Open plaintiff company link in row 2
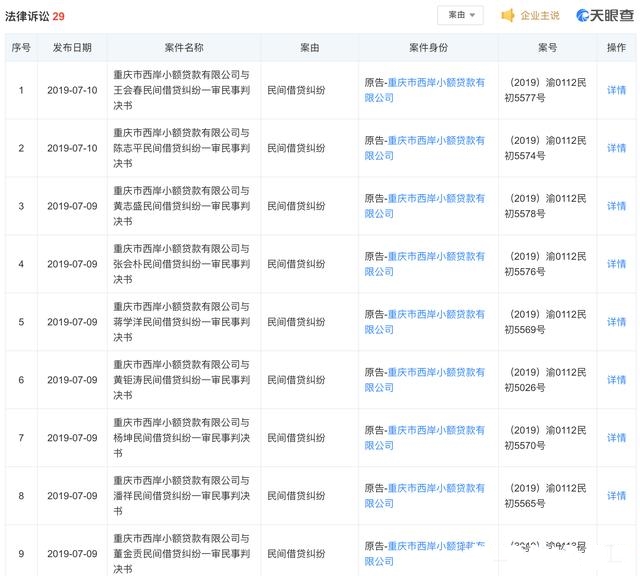This screenshot has width=640, height=576. (x=424, y=148)
